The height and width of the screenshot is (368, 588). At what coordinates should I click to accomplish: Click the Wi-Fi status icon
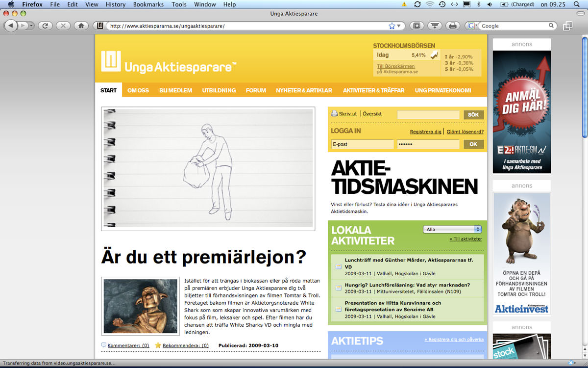point(430,4)
